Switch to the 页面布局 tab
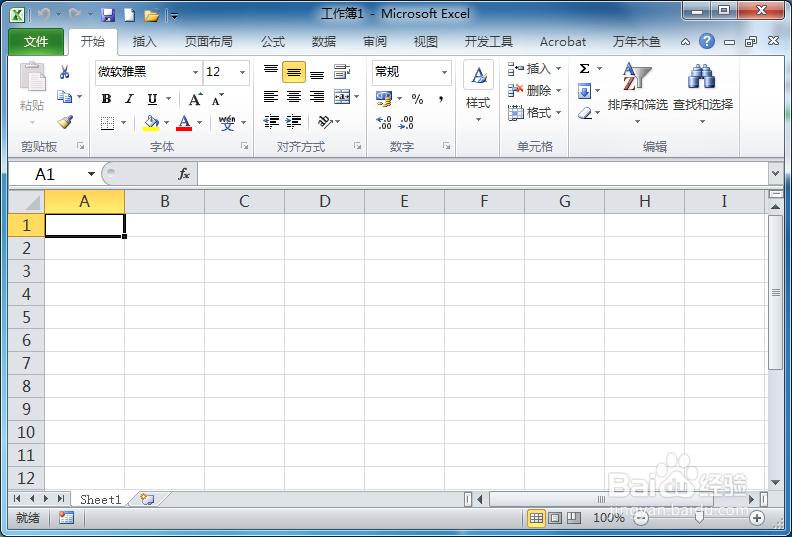The height and width of the screenshot is (537, 792). tap(209, 41)
